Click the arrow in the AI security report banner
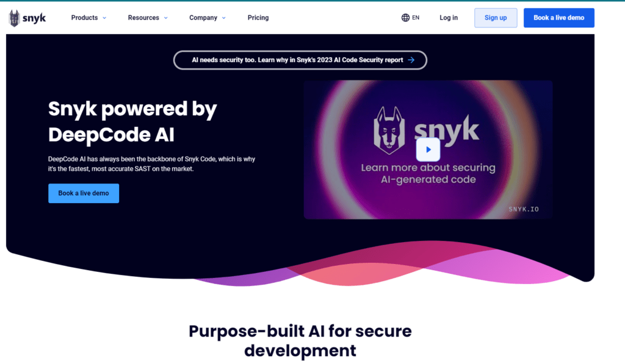Screen dimensions: 625x364 [411, 60]
